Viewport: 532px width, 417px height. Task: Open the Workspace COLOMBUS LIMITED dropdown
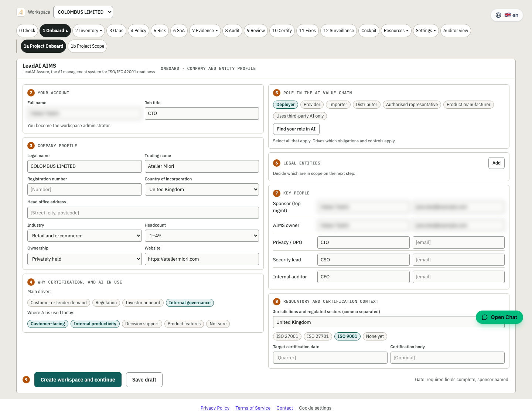pos(83,12)
